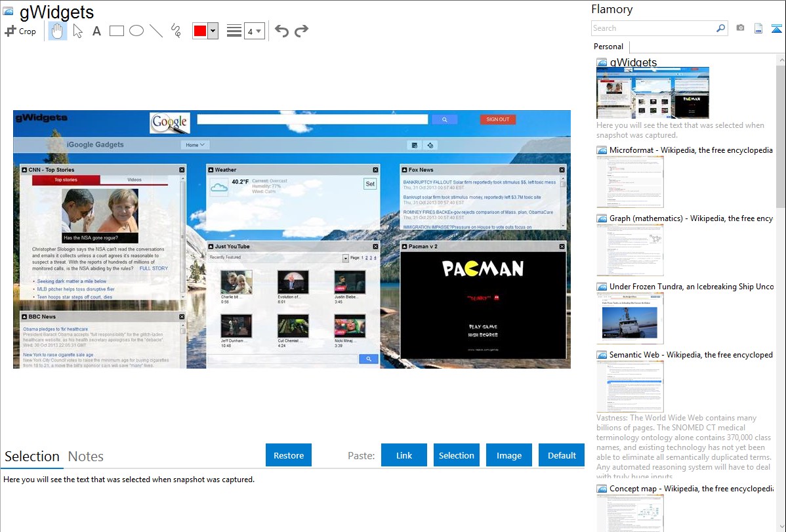The height and width of the screenshot is (532, 786).
Task: Click the Semantic Web - Wikipedia title
Action: pyautogui.click(x=691, y=354)
